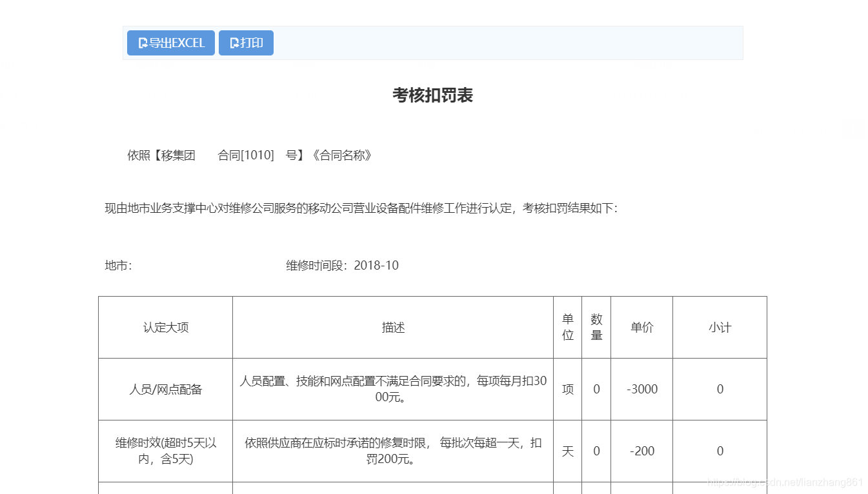
Task: Click the 地市: label
Action: (119, 266)
